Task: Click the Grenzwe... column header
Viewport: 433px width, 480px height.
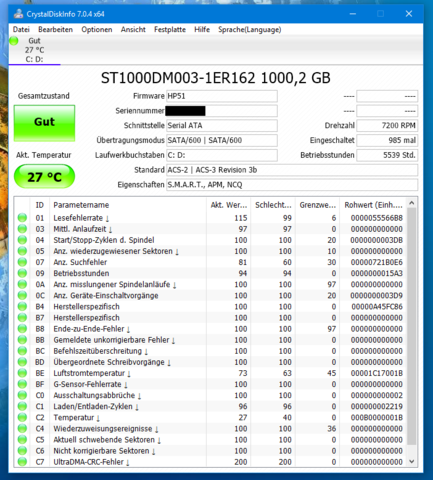Action: (x=317, y=205)
